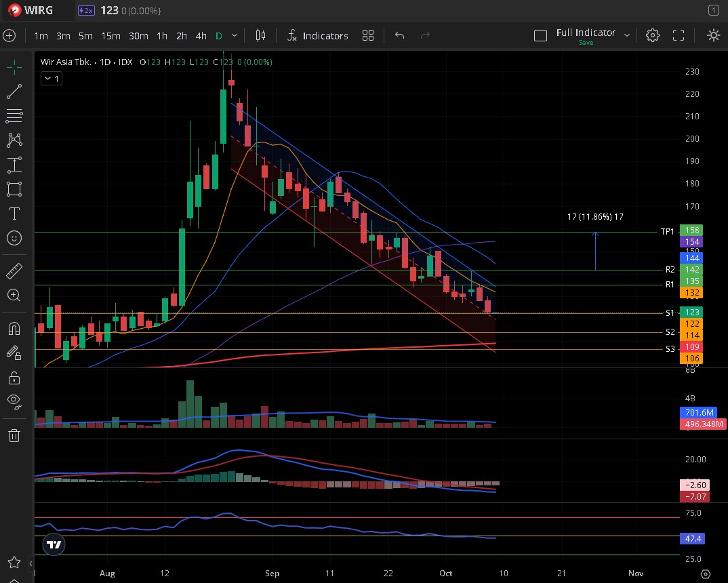Open the Indicators dialog
This screenshot has width=728, height=583.
pyautogui.click(x=317, y=35)
